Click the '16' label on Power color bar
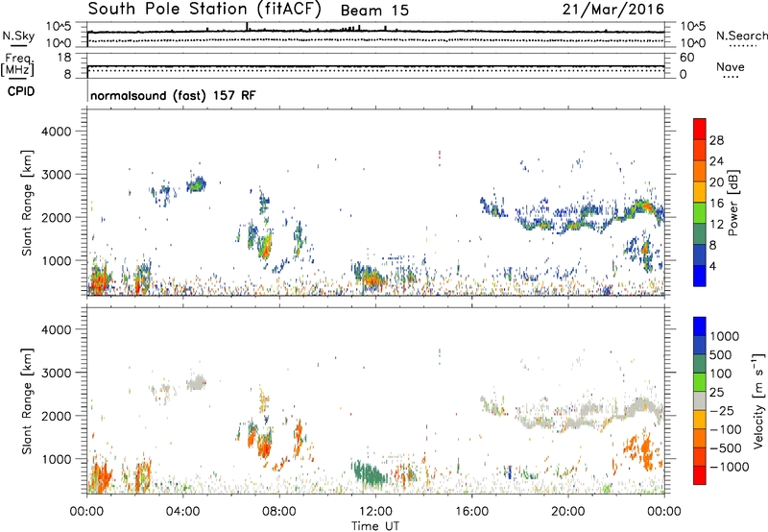Image resolution: width=768 pixels, height=532 pixels. pyautogui.click(x=716, y=204)
